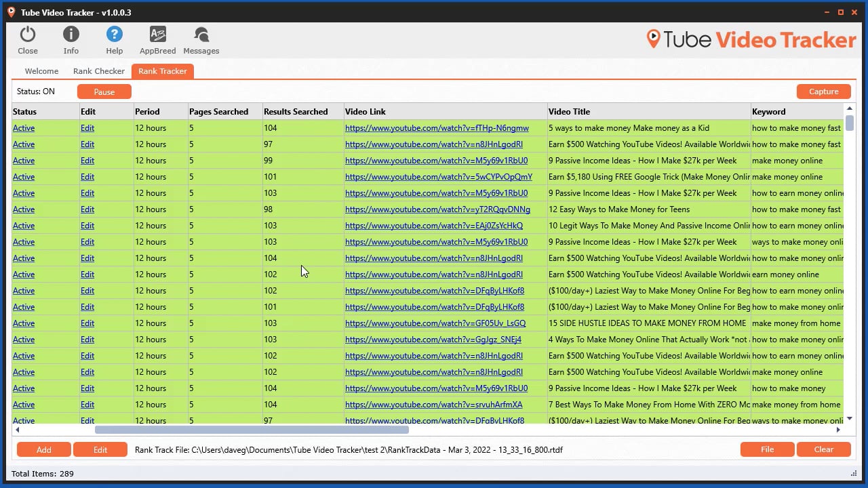The width and height of the screenshot is (868, 488).
Task: Click the window resize grip in status bar
Action: (x=854, y=474)
